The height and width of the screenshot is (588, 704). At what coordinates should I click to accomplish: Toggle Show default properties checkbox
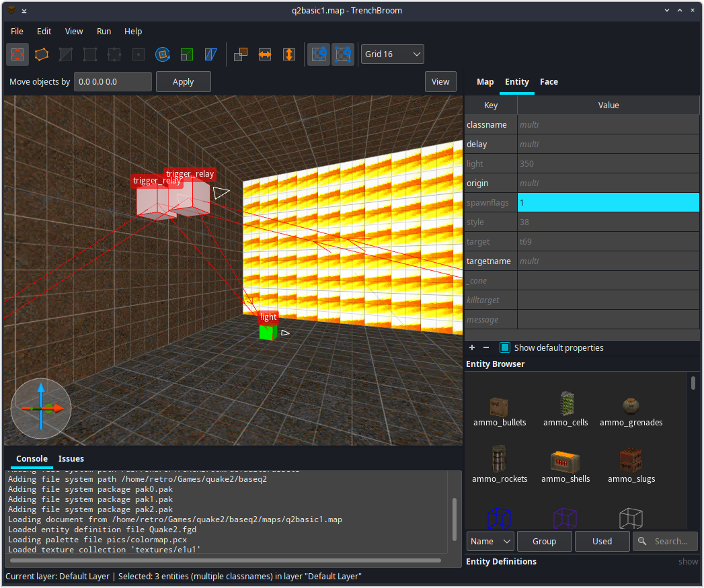point(505,348)
